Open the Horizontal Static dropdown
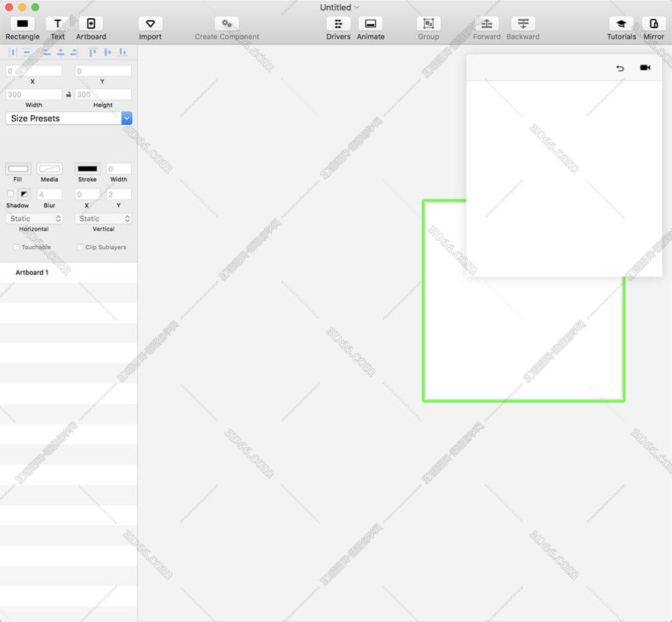Image resolution: width=672 pixels, height=622 pixels. coord(34,218)
